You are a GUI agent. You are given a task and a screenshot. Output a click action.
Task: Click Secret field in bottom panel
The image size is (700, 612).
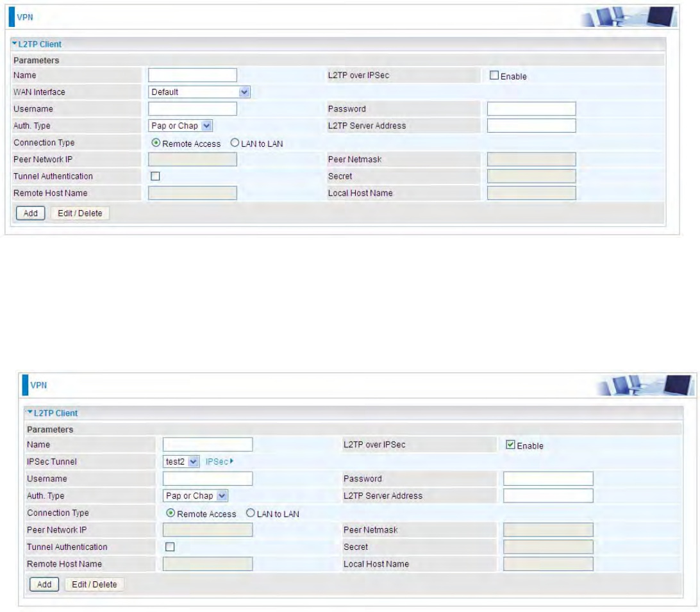[548, 547]
